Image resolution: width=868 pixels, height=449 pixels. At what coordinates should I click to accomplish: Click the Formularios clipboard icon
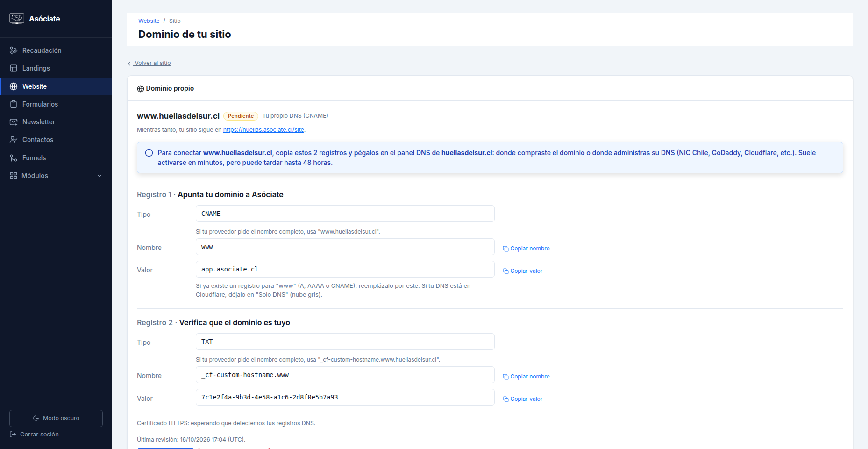[14, 104]
